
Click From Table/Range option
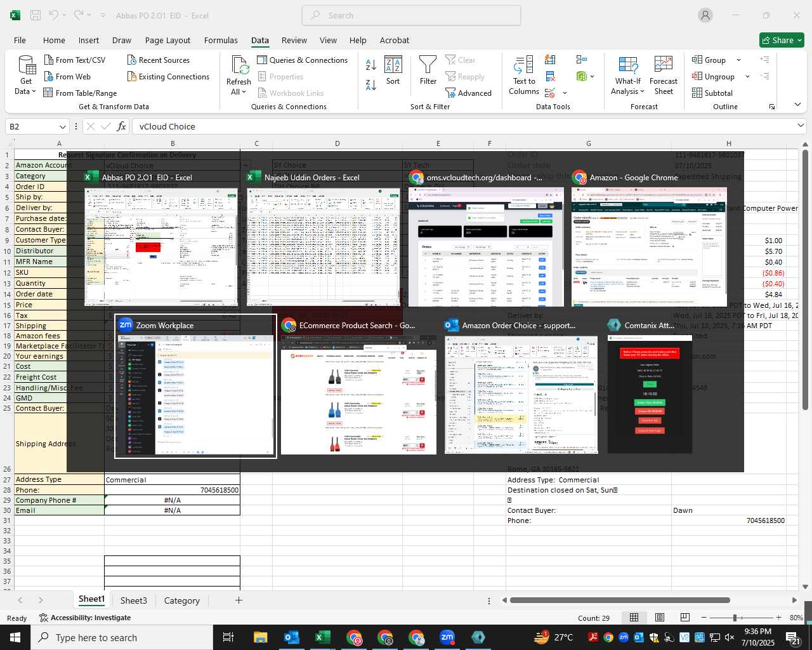pyautogui.click(x=80, y=93)
